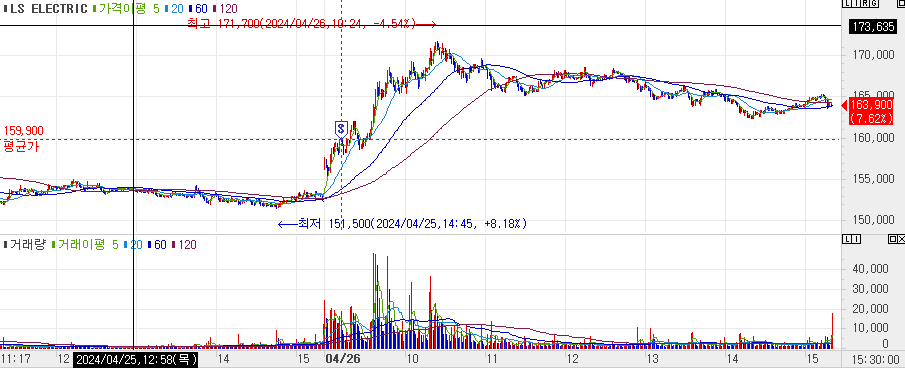Screen dimensions: 905x368
Task: Click the price moving average 120 legend
Action: pos(225,8)
